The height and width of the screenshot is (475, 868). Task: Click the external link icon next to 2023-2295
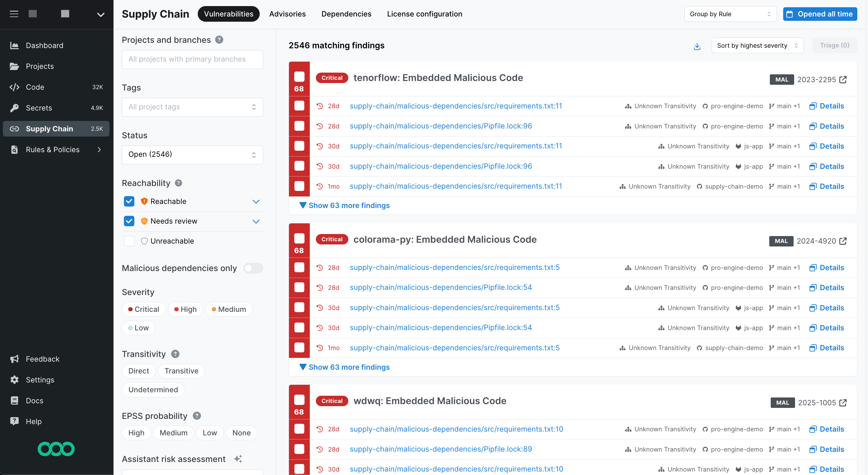(x=843, y=80)
